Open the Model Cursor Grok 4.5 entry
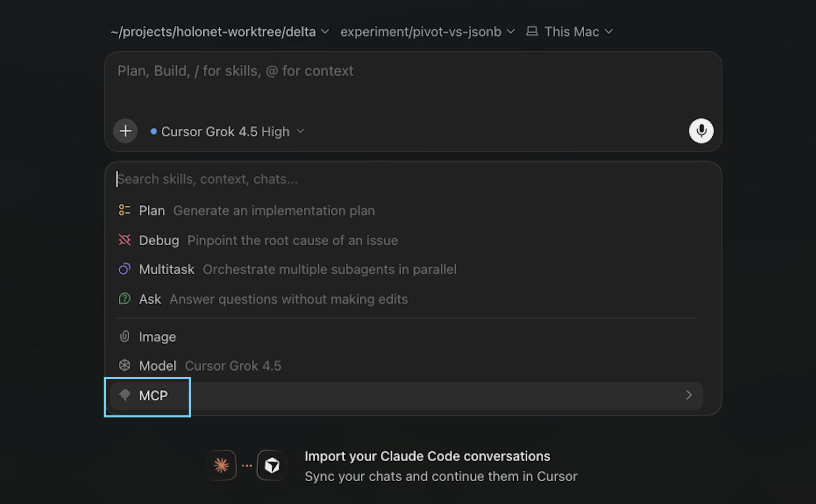This screenshot has height=504, width=816. click(x=406, y=366)
